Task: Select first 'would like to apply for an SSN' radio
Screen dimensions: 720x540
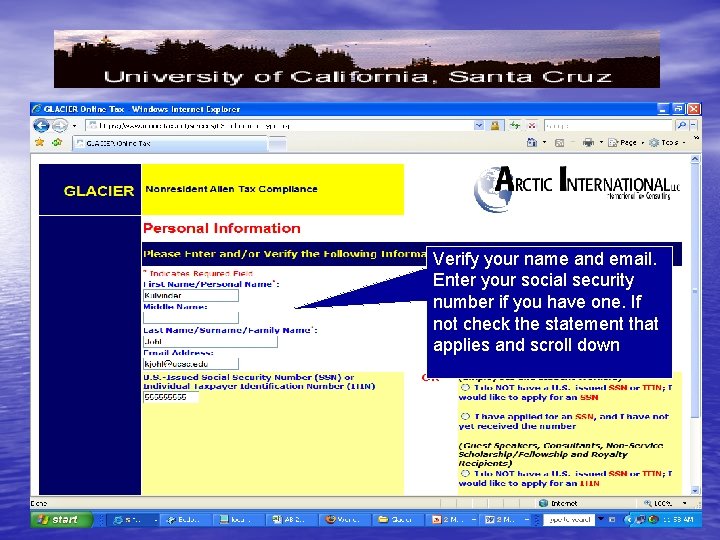Action: click(465, 388)
